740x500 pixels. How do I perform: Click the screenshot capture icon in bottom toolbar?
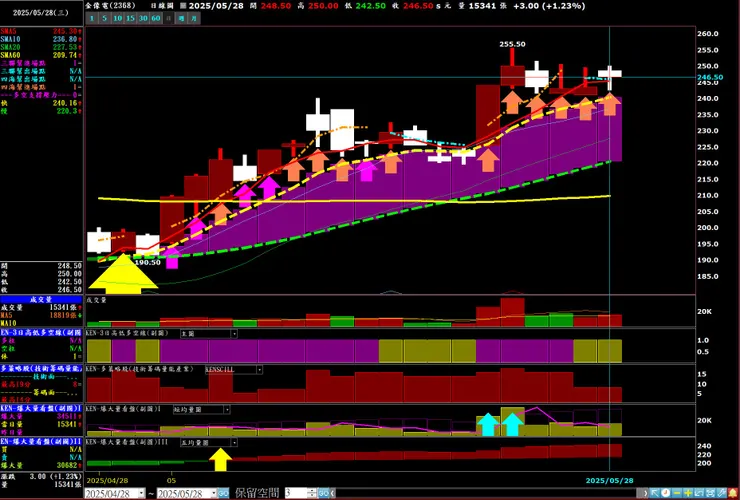(710, 493)
